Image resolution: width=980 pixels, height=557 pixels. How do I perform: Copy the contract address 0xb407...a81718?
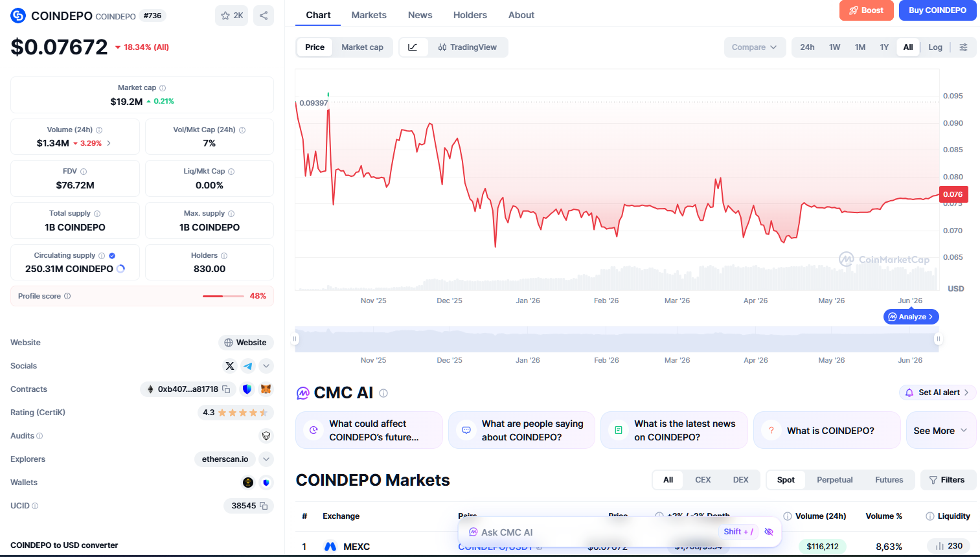(226, 389)
